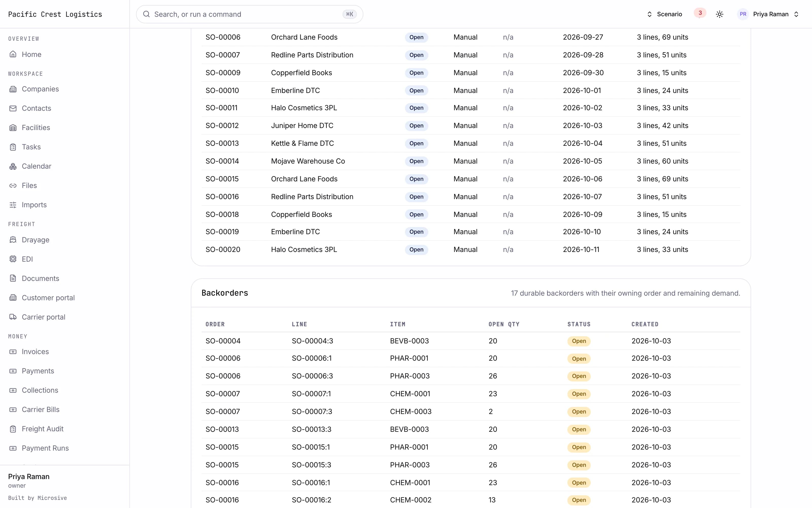Click Pacific Crest Logistics brand title
The height and width of the screenshot is (508, 812).
pos(55,14)
